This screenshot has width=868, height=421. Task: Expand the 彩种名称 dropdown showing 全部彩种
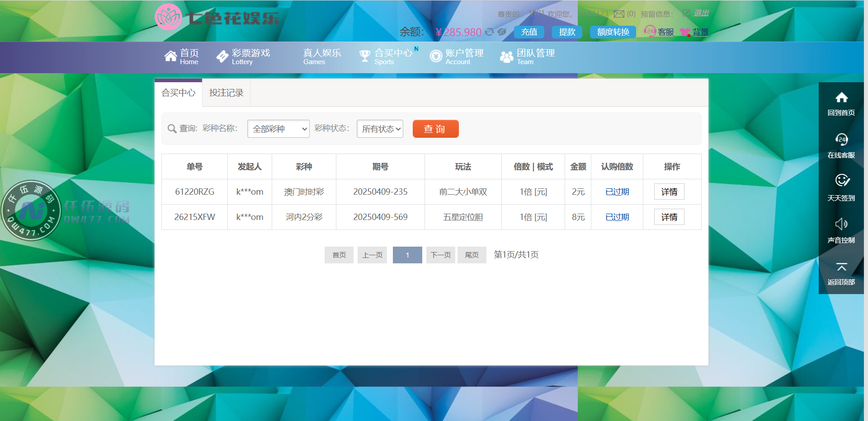[x=278, y=129]
